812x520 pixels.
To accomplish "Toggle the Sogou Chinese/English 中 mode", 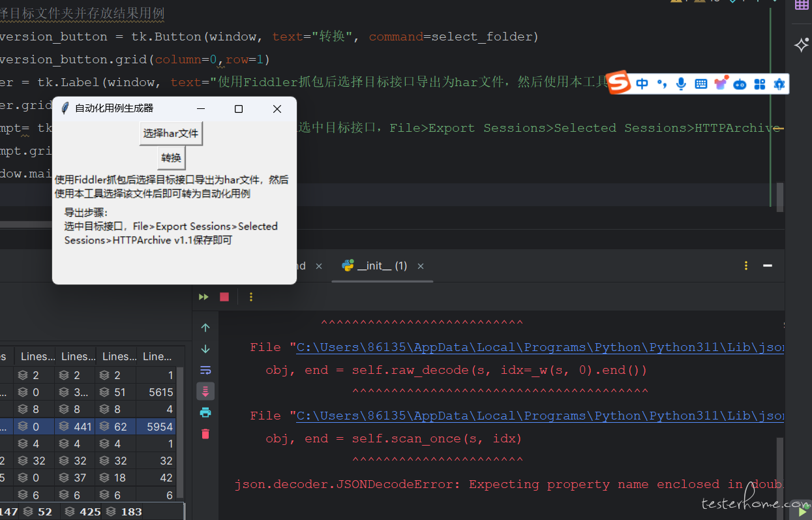I will pos(642,84).
